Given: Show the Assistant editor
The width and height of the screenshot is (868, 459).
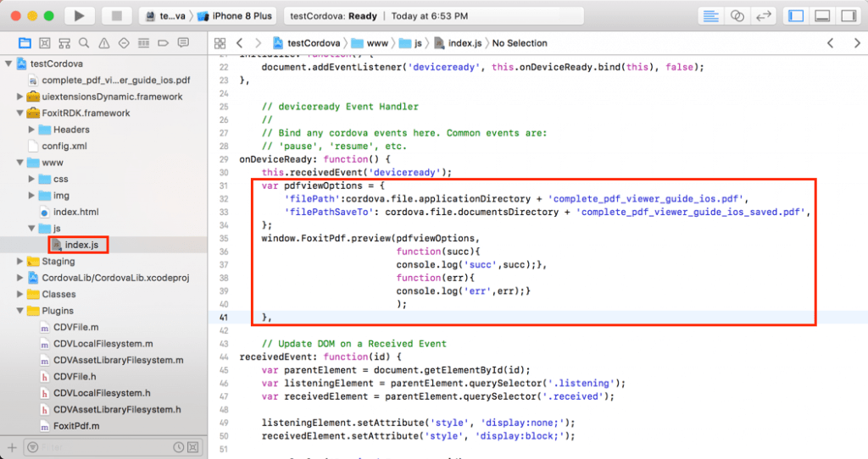Looking at the screenshot, I should point(737,16).
